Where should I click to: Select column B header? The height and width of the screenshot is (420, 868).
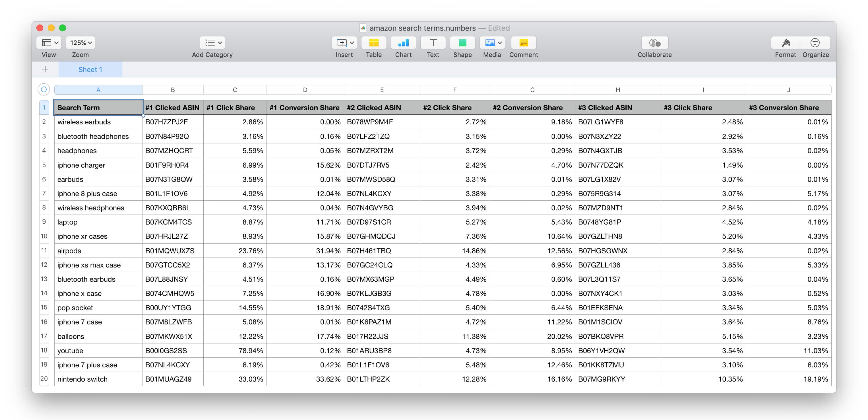click(x=173, y=90)
